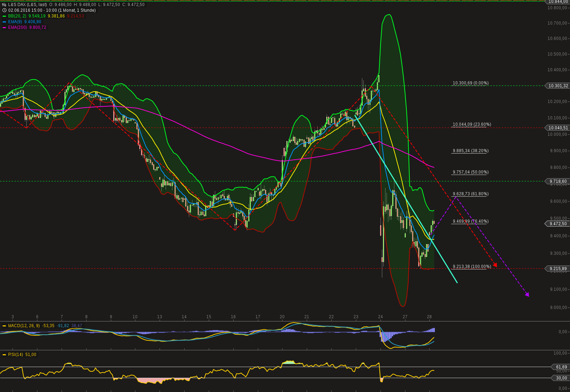570x392 pixels.
Task: Click the open price value O: 9.486,00
Action: pyautogui.click(x=61, y=5)
